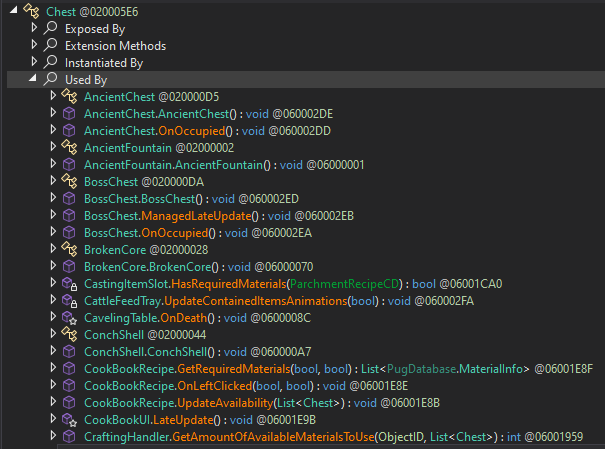Expand the AncientFountain @02000002 node

click(53, 147)
